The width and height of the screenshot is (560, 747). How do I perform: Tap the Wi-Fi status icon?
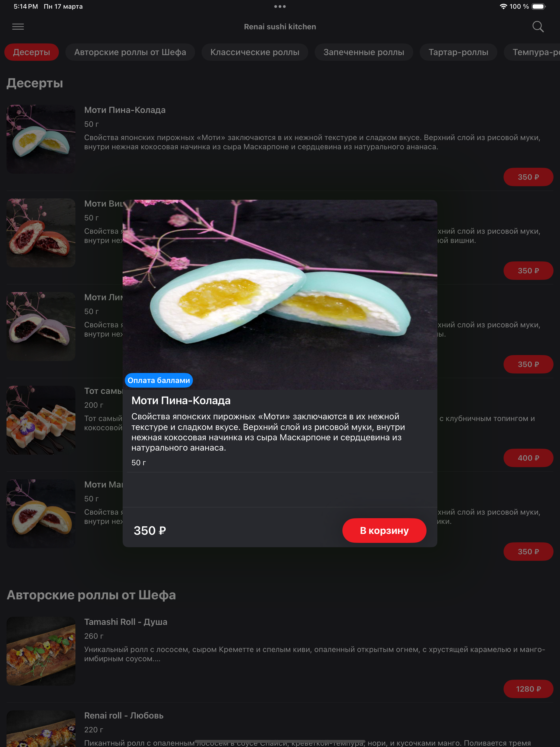[503, 7]
